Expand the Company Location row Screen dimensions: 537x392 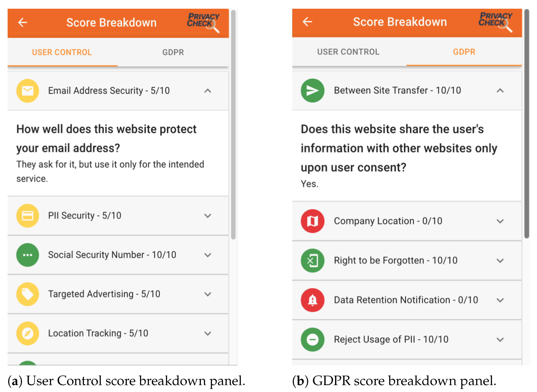pyautogui.click(x=500, y=221)
